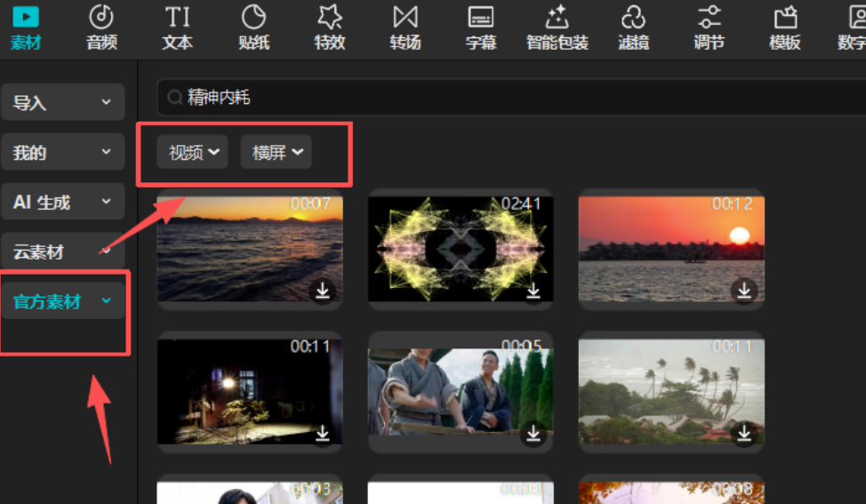The height and width of the screenshot is (504, 866).
Task: Select the 转场 (Transitions) icon
Action: 405,17
